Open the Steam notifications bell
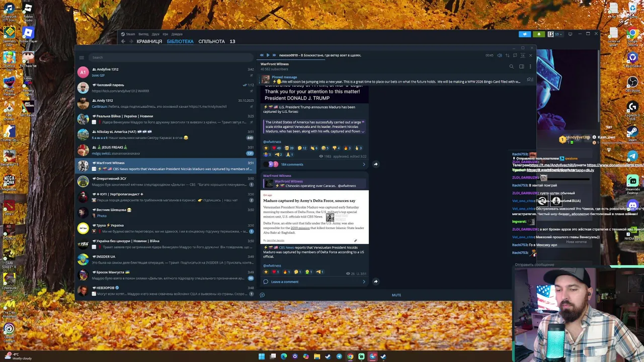Screen dimensions: 644x362 [539, 34]
